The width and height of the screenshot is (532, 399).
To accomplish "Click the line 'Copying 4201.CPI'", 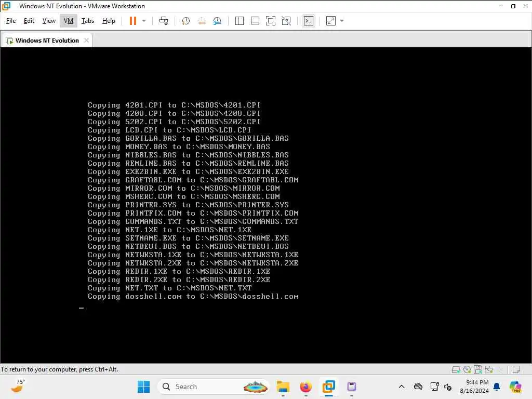I will click(174, 105).
